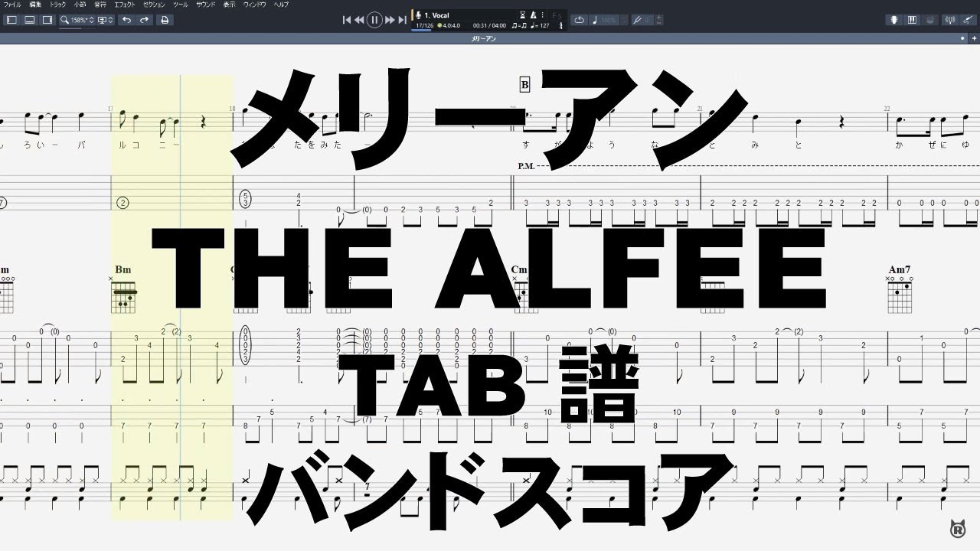
Task: Open the tuner tool
Action: (x=950, y=20)
